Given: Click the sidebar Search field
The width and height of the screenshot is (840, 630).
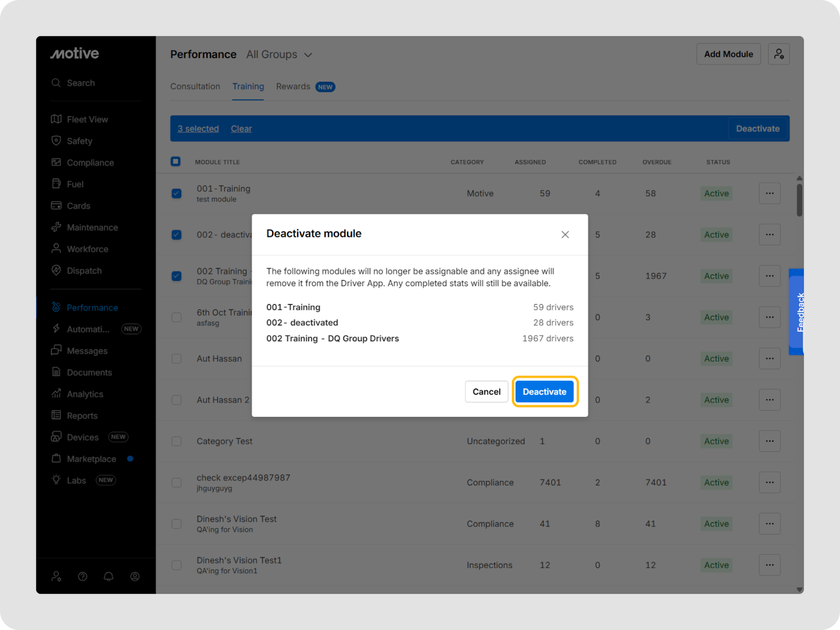Looking at the screenshot, I should pos(81,83).
